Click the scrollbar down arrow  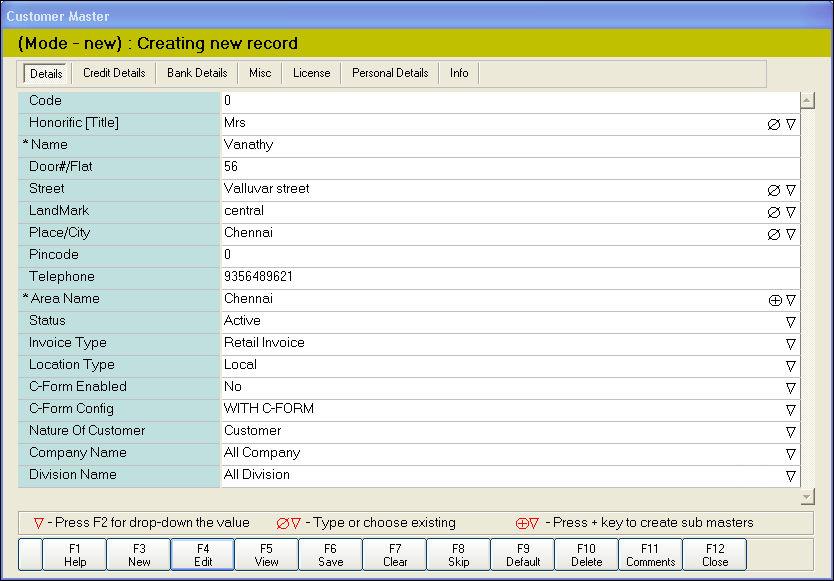click(808, 497)
